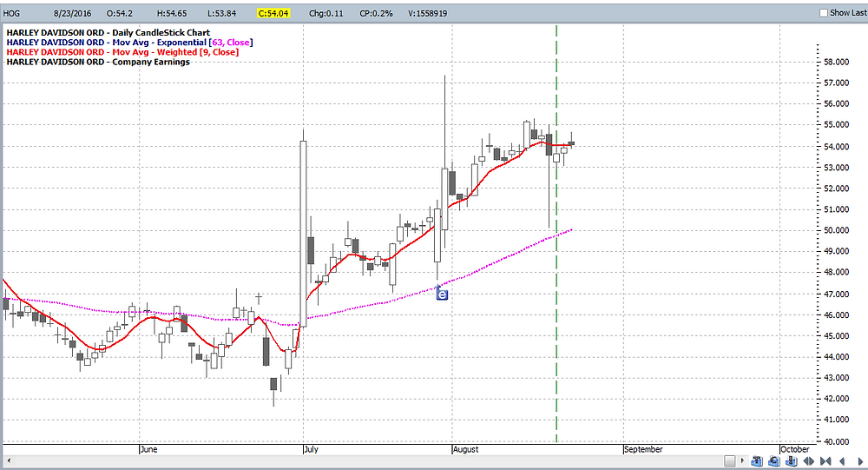Click the tall July 1 gap-up candlestick
Image resolution: width=868 pixels, height=470 pixels.
coord(303,233)
